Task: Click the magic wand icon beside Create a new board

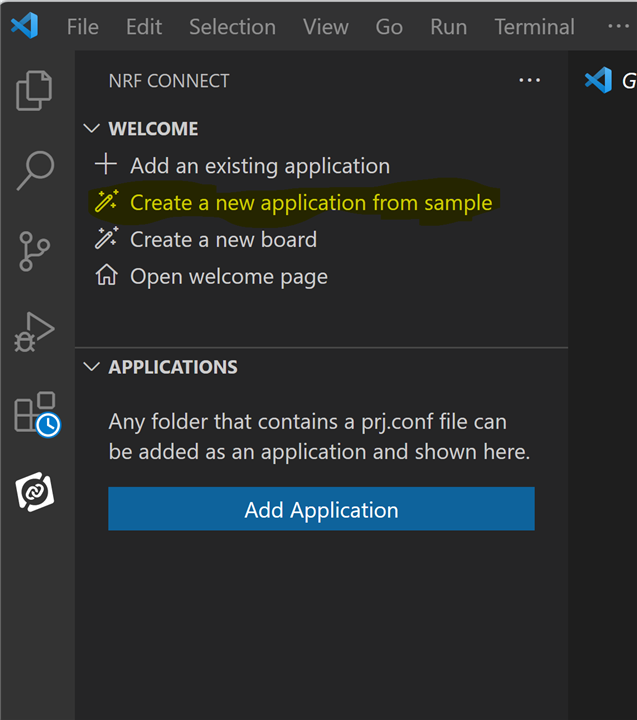Action: tap(107, 238)
